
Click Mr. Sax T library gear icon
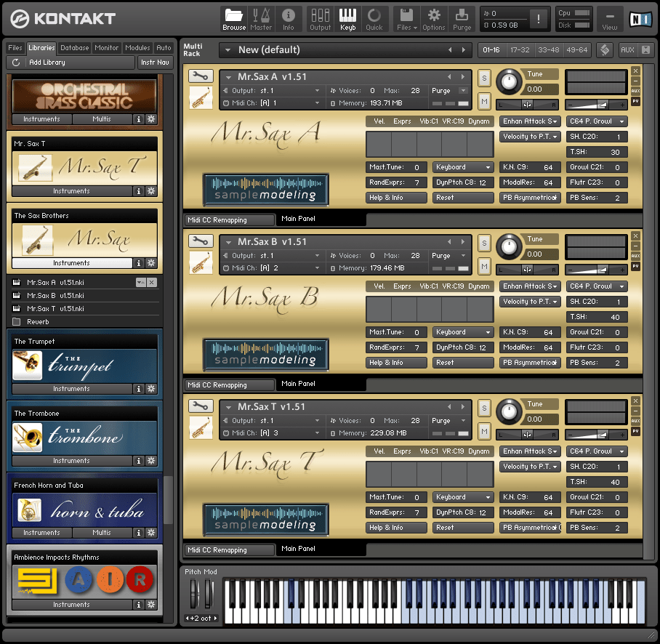[150, 191]
